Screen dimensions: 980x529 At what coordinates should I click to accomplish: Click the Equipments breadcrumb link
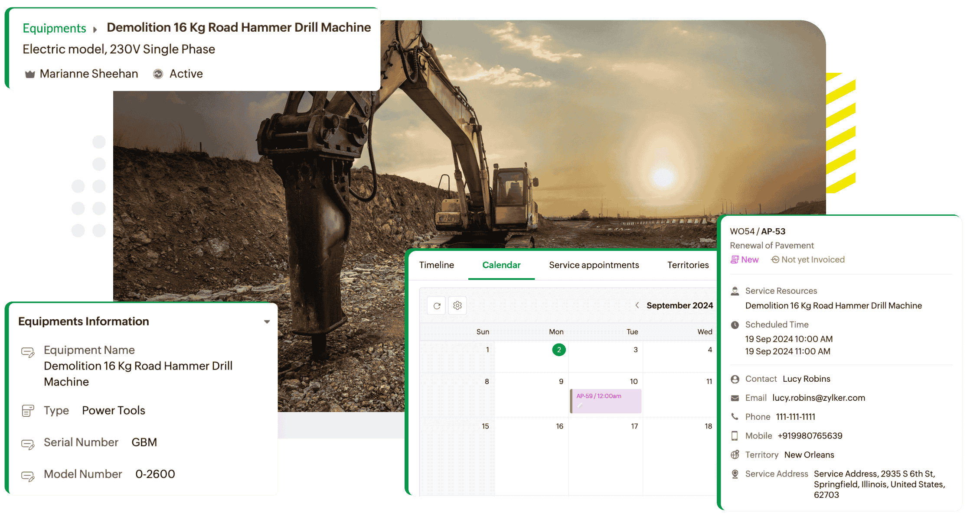click(x=54, y=29)
